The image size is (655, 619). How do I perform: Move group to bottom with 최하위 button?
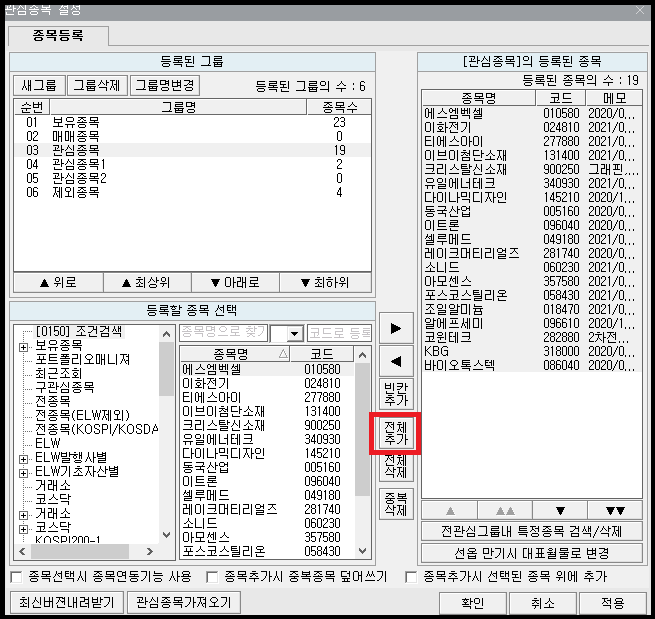(325, 283)
